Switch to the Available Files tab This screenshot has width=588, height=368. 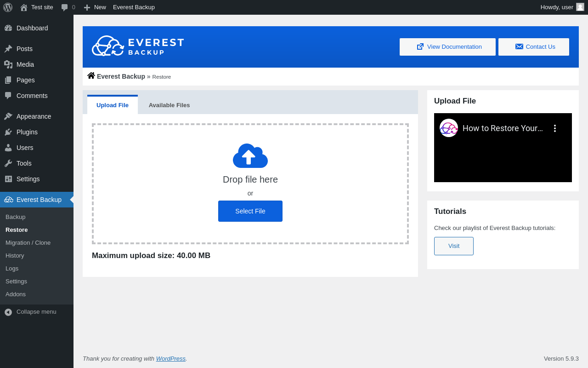169,105
